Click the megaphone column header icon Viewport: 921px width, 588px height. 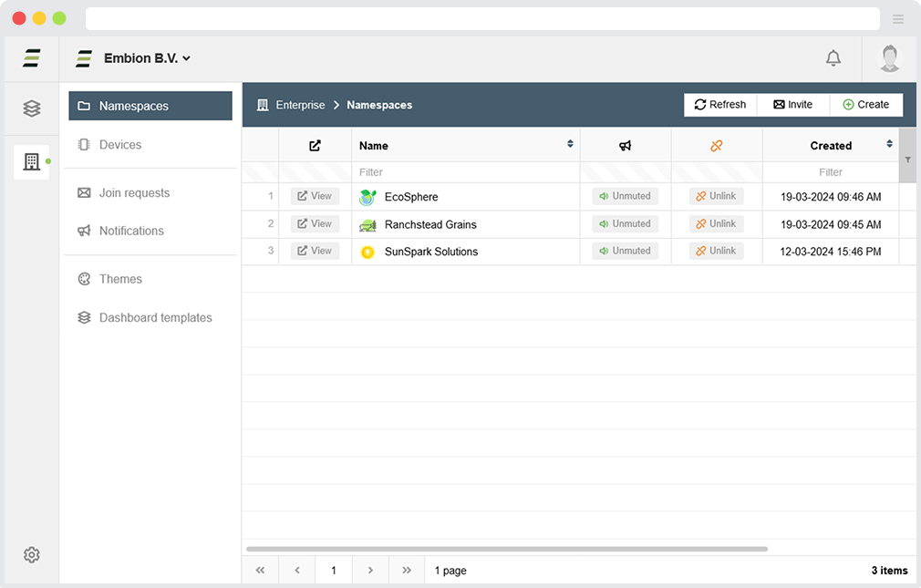coord(625,146)
